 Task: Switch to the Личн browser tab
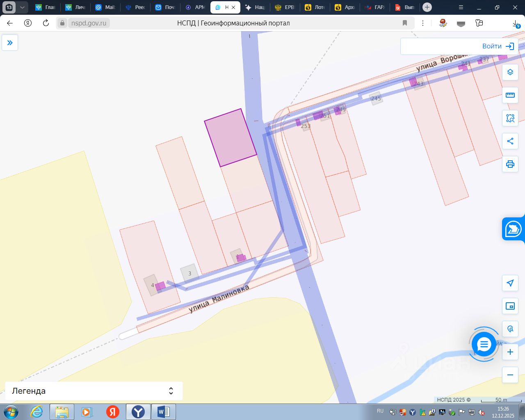(x=75, y=7)
